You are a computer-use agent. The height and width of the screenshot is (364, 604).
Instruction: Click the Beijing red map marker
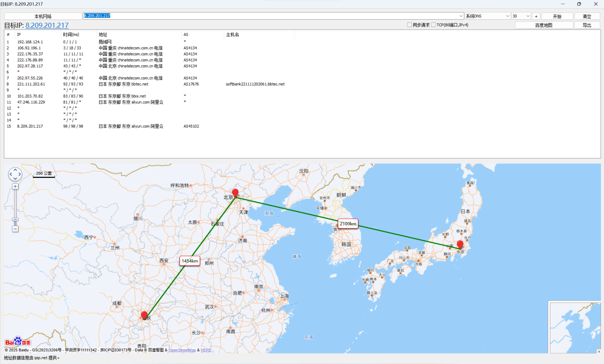pyautogui.click(x=235, y=193)
